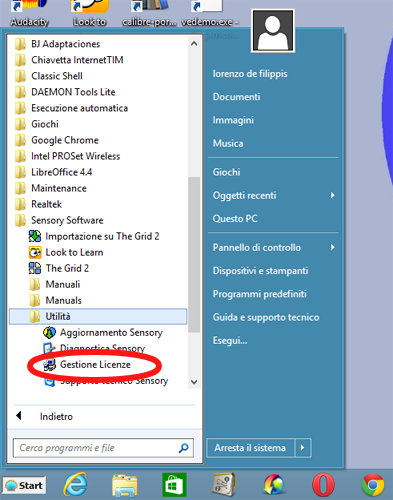Select the calibre-por... desktop shortcut
The image size is (393, 500).
pyautogui.click(x=149, y=13)
